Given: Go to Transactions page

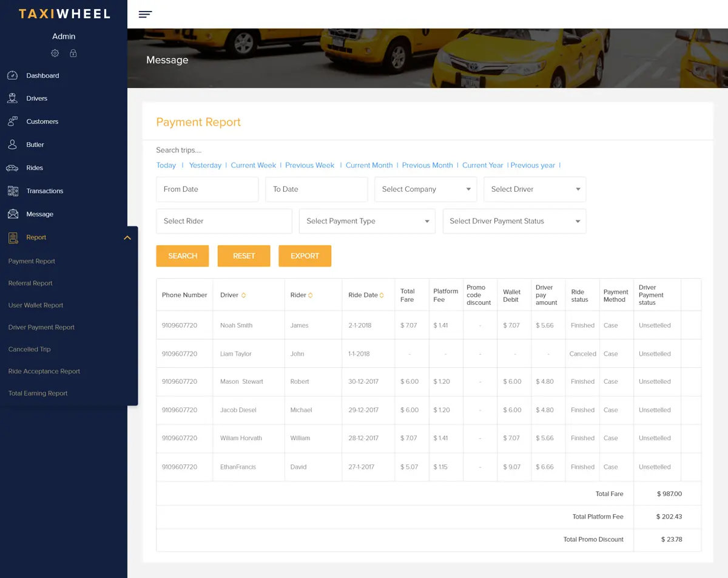Looking at the screenshot, I should 45,191.
